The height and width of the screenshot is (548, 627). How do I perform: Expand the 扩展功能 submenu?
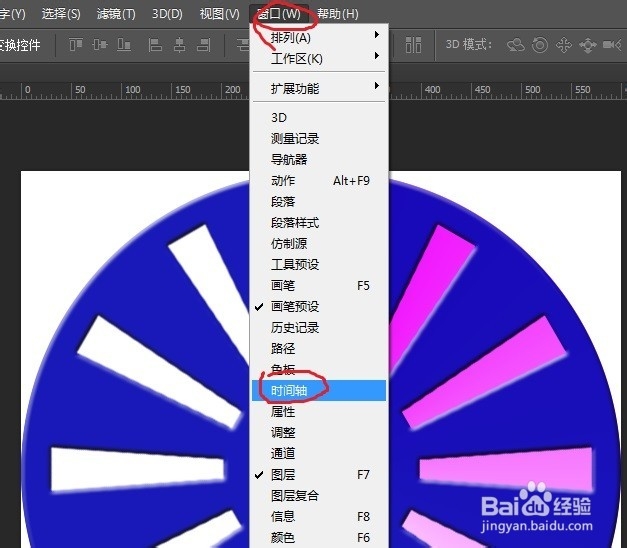[319, 88]
